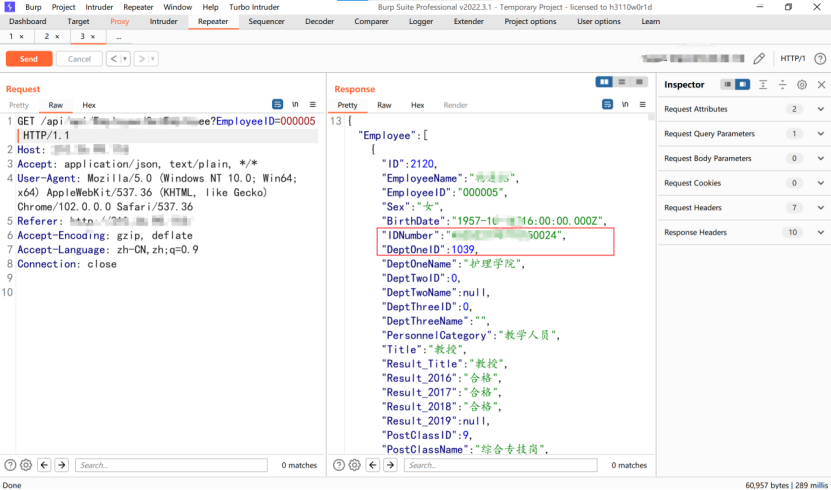Open Response pane options menu icon
Image resolution: width=831 pixels, height=490 pixels.
point(642,104)
